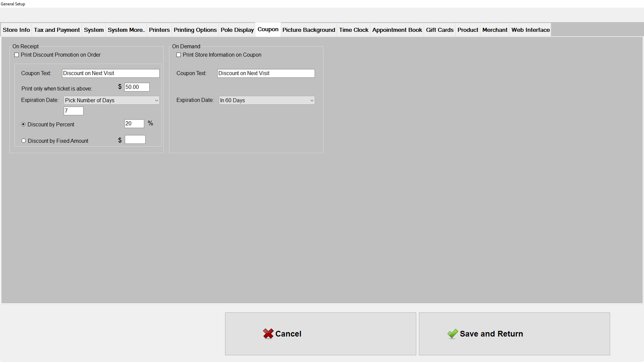644x362 pixels.
Task: Open the Appointment Book tab
Action: pyautogui.click(x=397, y=30)
